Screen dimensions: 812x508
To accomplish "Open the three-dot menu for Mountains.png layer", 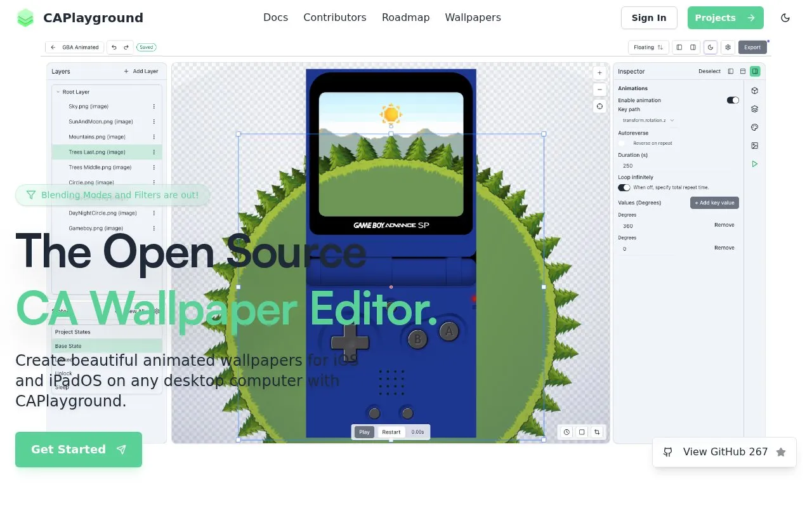I will pyautogui.click(x=154, y=137).
